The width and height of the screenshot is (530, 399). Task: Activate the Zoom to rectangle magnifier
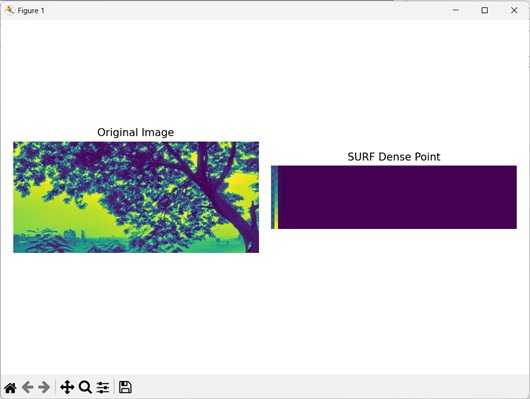click(x=85, y=388)
